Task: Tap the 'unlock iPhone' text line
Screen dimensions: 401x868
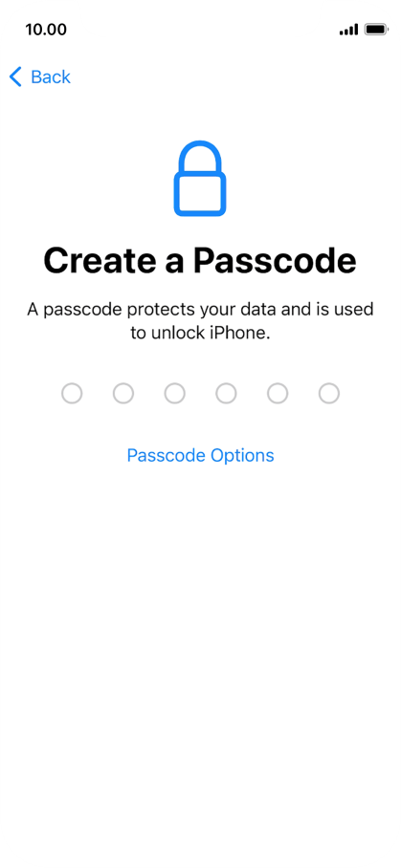Action: (x=201, y=334)
